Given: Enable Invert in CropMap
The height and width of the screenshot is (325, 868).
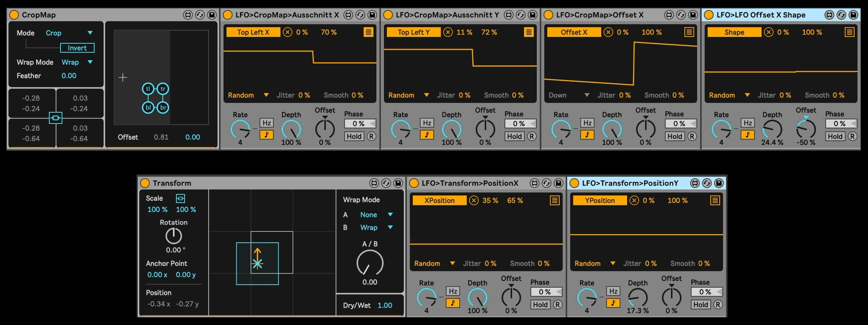Looking at the screenshot, I should 77,48.
